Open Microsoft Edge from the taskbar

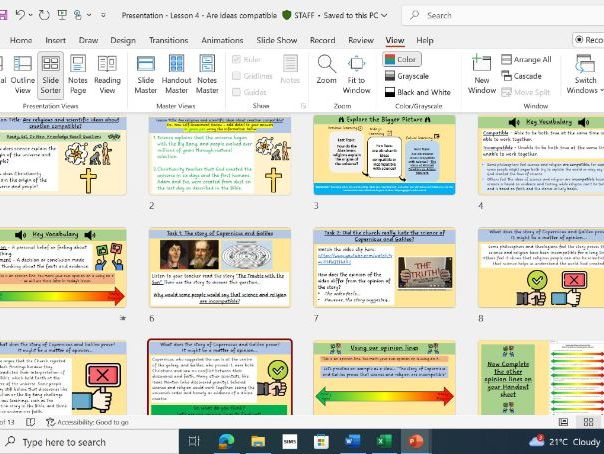[x=226, y=441]
